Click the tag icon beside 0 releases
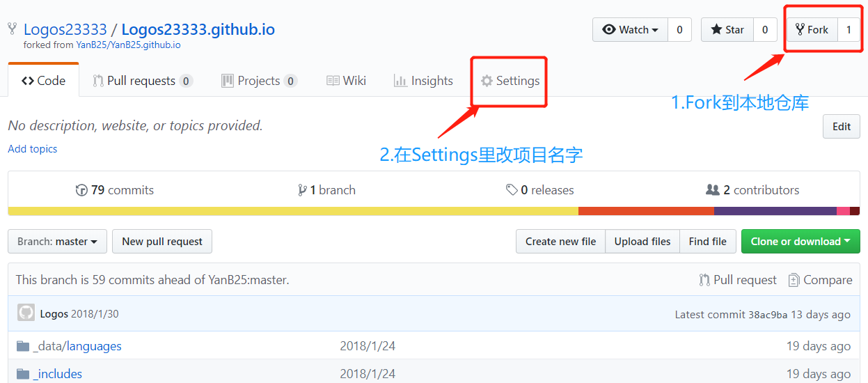The image size is (868, 383). [512, 190]
